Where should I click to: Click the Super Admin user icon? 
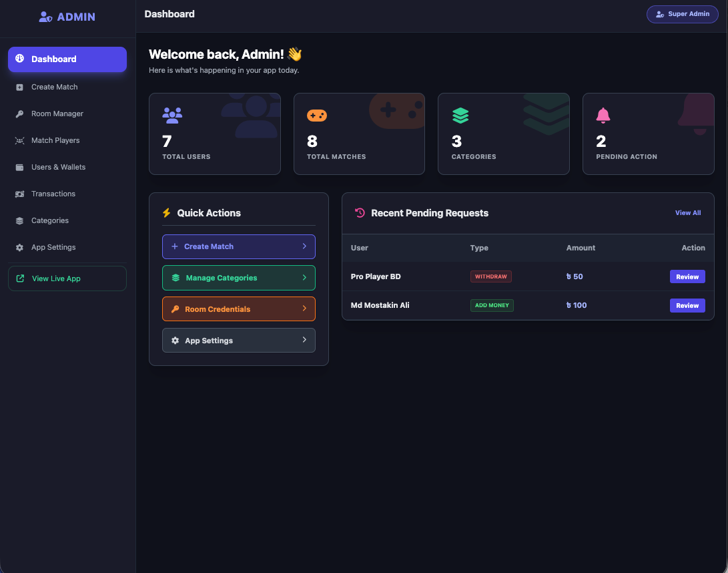(x=660, y=15)
